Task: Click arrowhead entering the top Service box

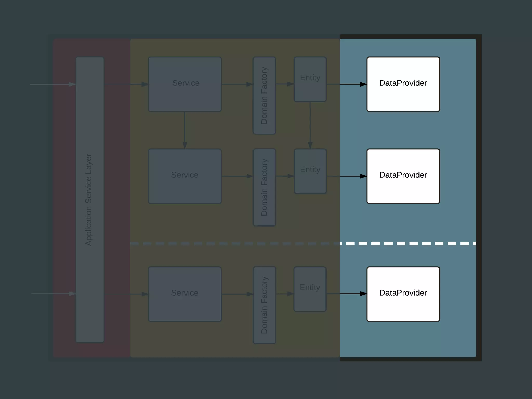Action: pyautogui.click(x=145, y=84)
